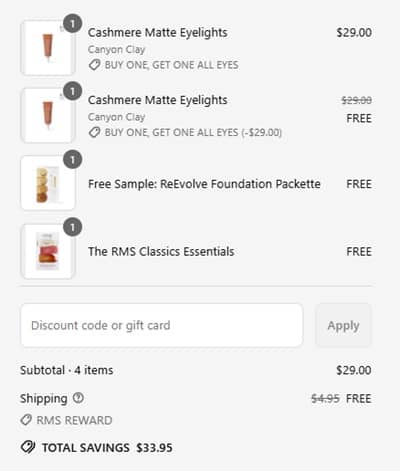
Task: Open the $29.00 Cashmere Matte Eyelights thumbnail
Action: coord(48,48)
